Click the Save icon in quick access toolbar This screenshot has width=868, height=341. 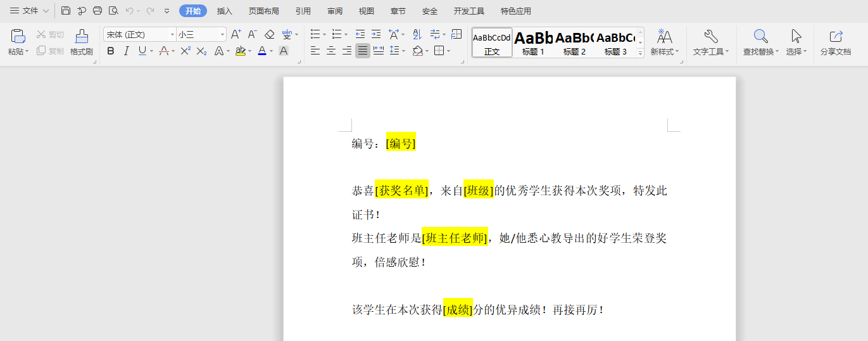[x=66, y=11]
